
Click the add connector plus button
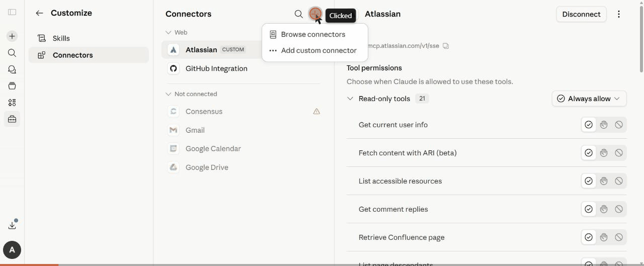click(315, 14)
